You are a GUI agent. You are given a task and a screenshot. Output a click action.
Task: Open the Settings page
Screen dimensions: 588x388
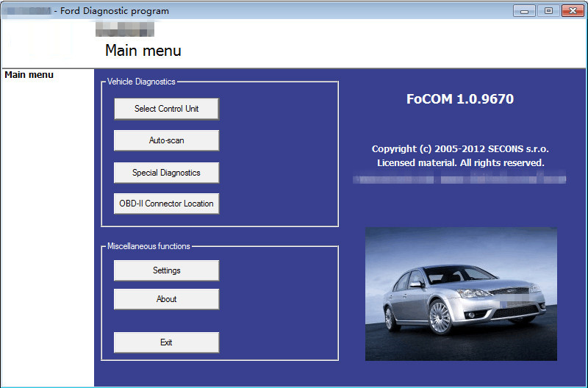tap(167, 270)
